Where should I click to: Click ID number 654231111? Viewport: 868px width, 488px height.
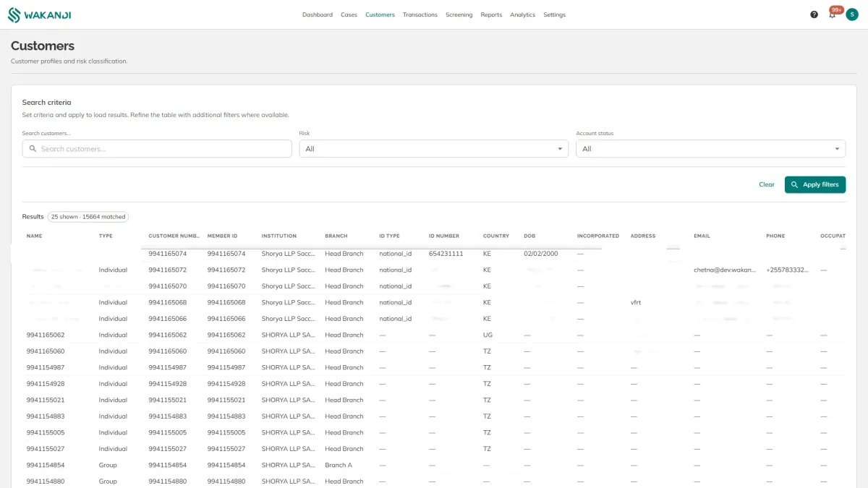pos(446,254)
